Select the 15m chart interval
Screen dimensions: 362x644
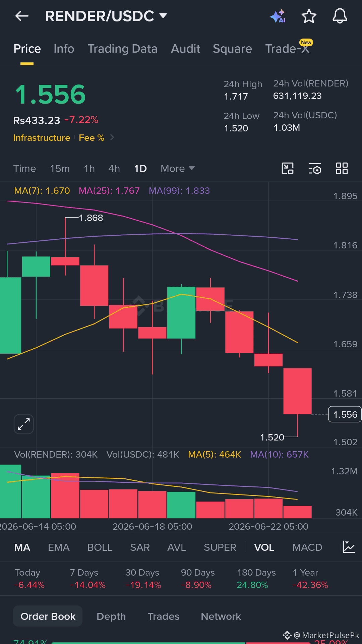point(60,168)
